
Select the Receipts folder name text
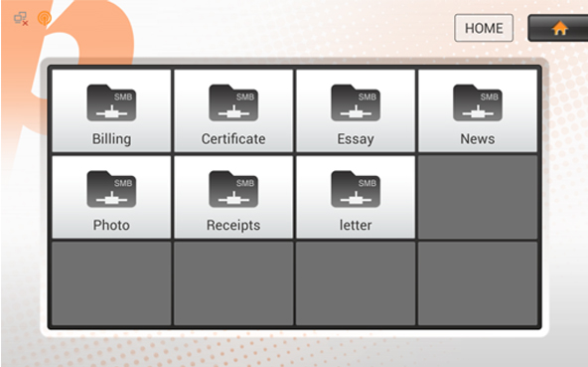click(x=233, y=226)
